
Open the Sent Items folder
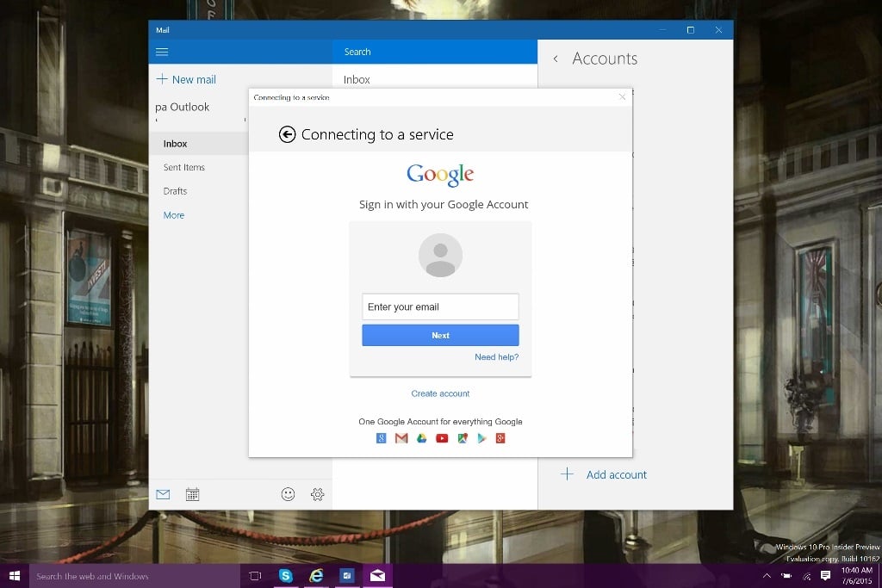(184, 168)
